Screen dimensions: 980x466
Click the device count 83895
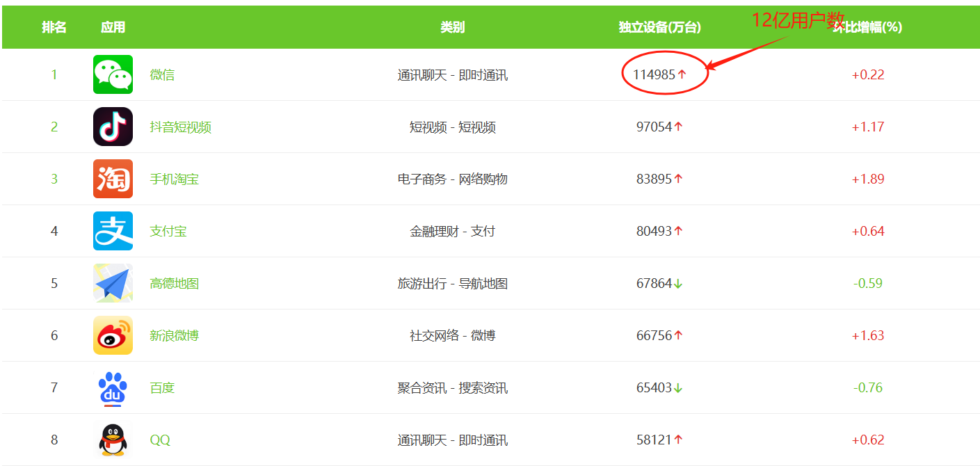pyautogui.click(x=654, y=179)
